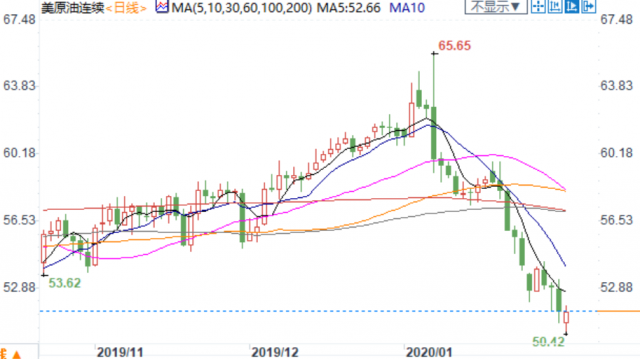Click right axis value 63.83
This screenshot has height=360, width=640.
point(616,86)
